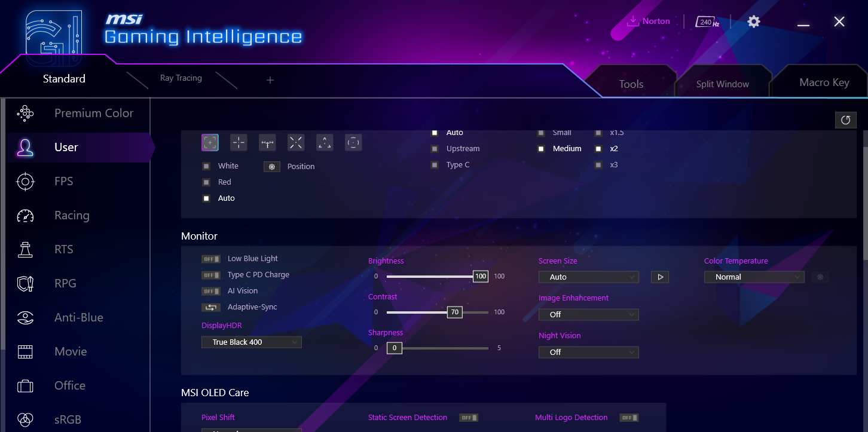Select the Medium size option
This screenshot has width=868, height=432.
click(x=541, y=149)
